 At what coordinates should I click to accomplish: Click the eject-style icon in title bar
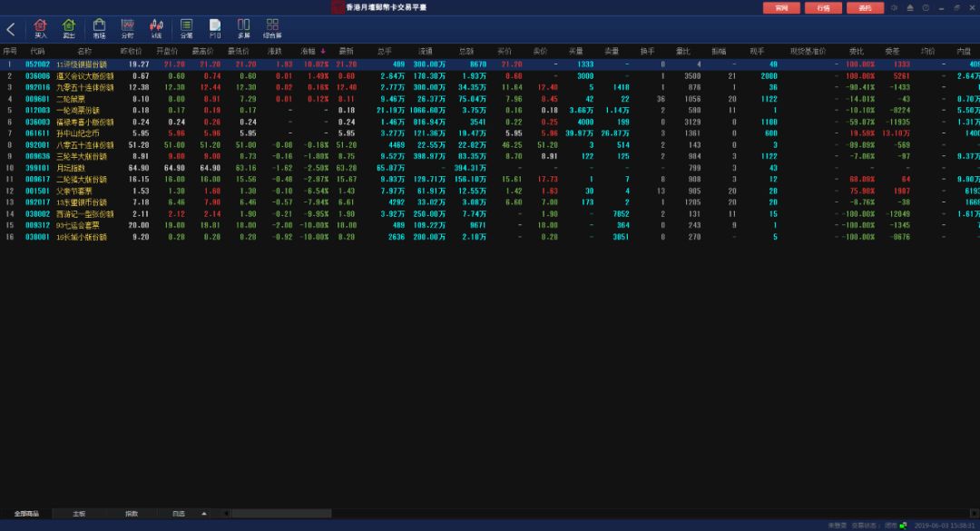(910, 7)
